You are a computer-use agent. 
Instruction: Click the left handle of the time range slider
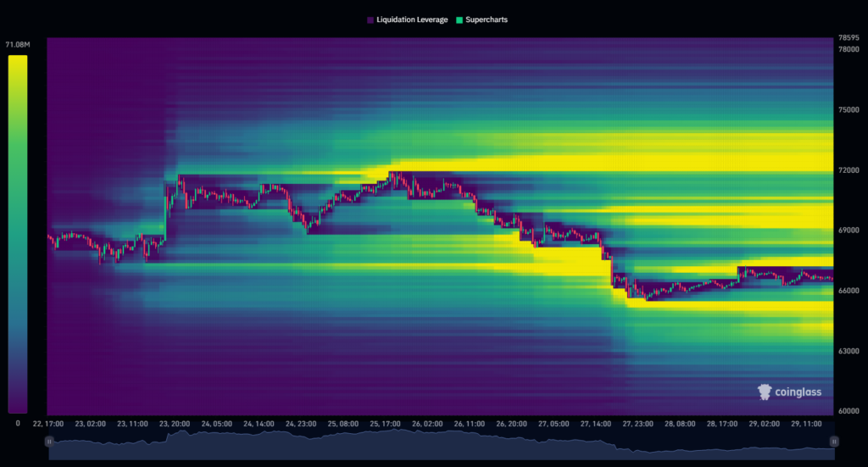(50, 441)
